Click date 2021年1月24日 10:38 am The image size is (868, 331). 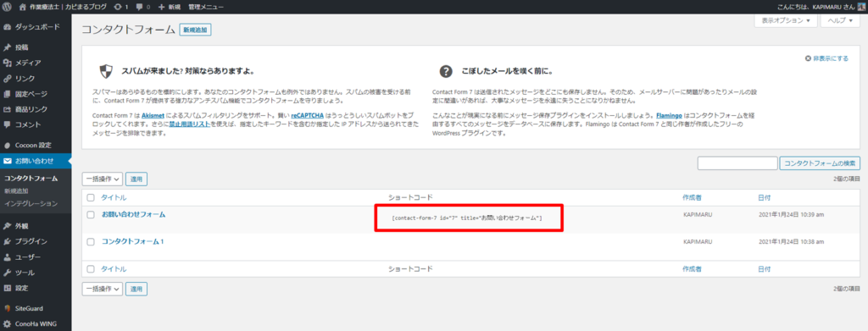(791, 241)
